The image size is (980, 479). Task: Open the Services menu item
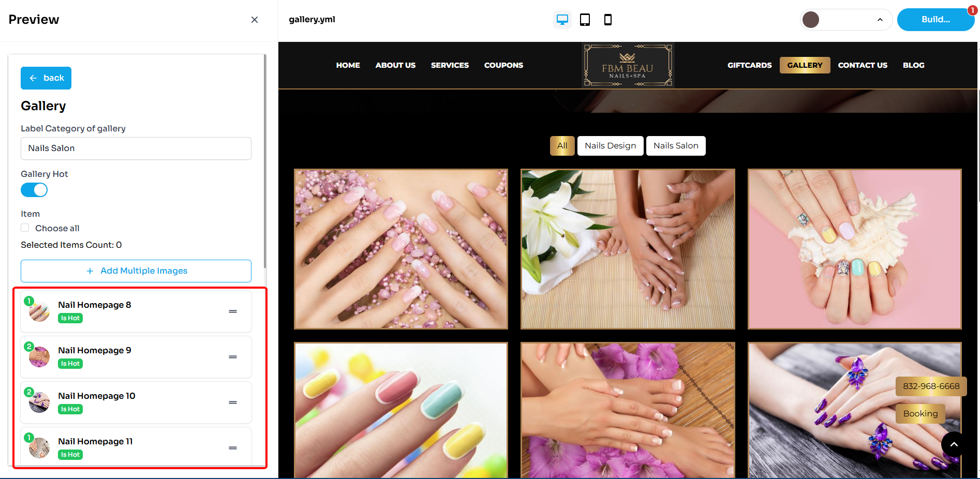(x=450, y=65)
